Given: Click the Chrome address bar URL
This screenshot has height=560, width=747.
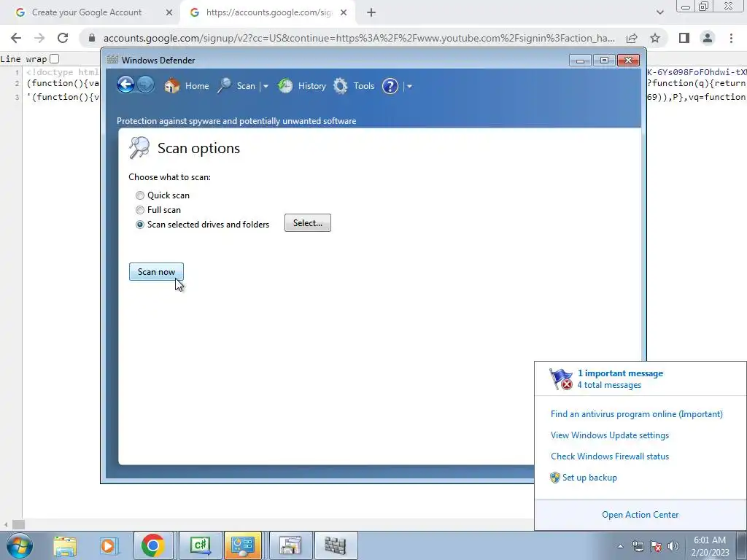Looking at the screenshot, I should (x=359, y=38).
